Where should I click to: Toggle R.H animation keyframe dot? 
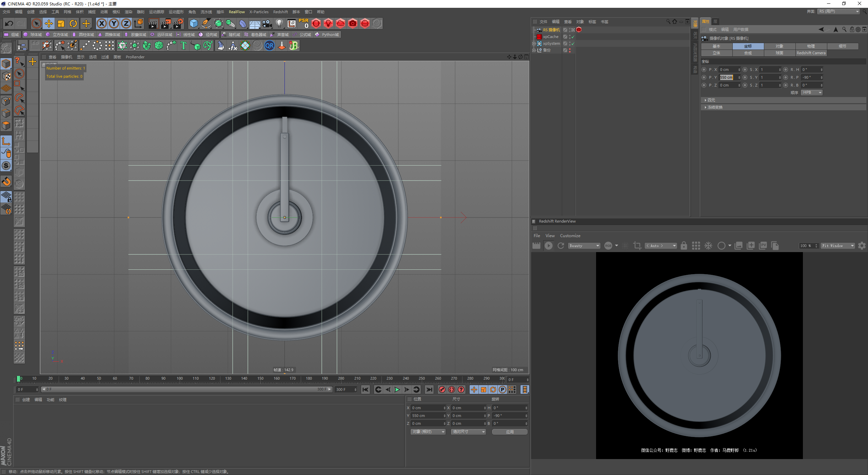(786, 70)
